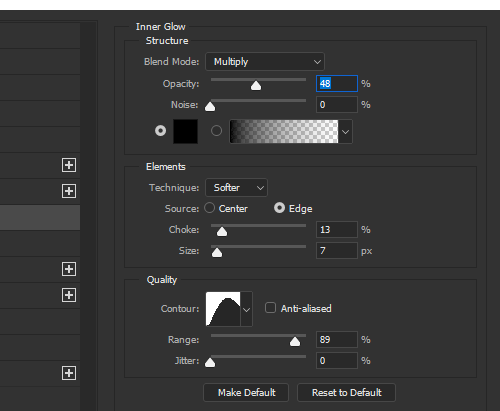Click the Choke value field showing 13
This screenshot has width=500, height=411.
coord(337,229)
